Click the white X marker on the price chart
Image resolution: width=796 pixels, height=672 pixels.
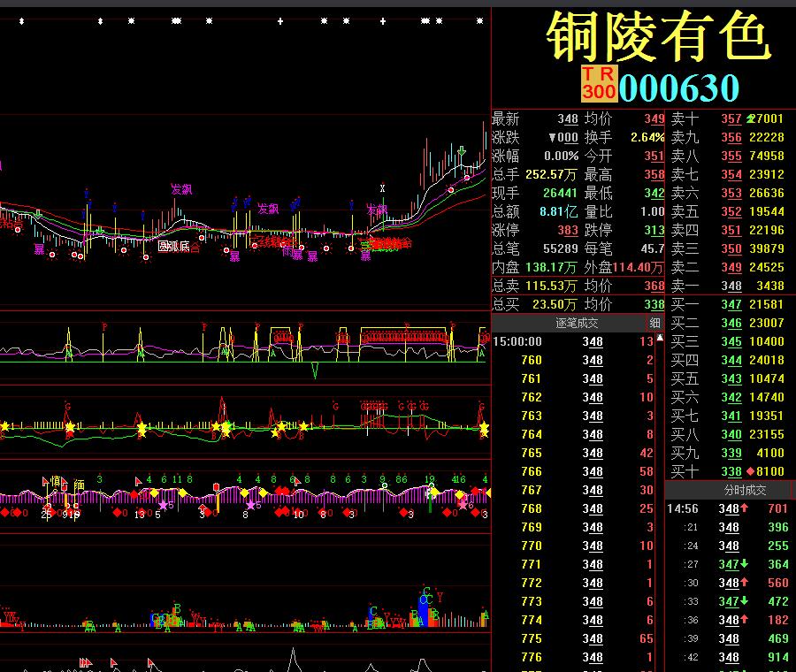(382, 188)
